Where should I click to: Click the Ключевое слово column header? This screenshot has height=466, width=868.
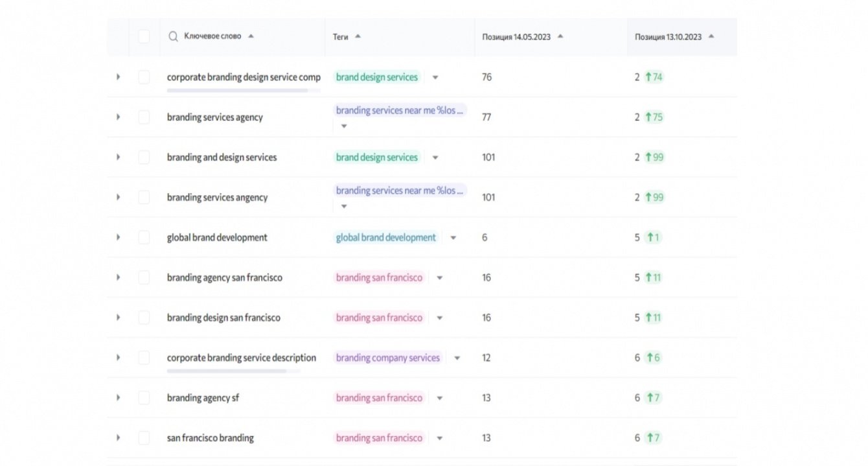tap(212, 37)
